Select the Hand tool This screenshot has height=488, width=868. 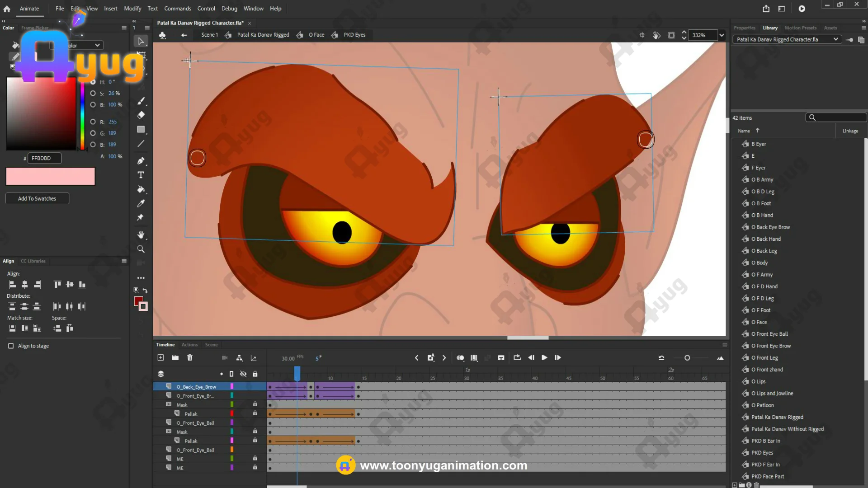pyautogui.click(x=141, y=235)
